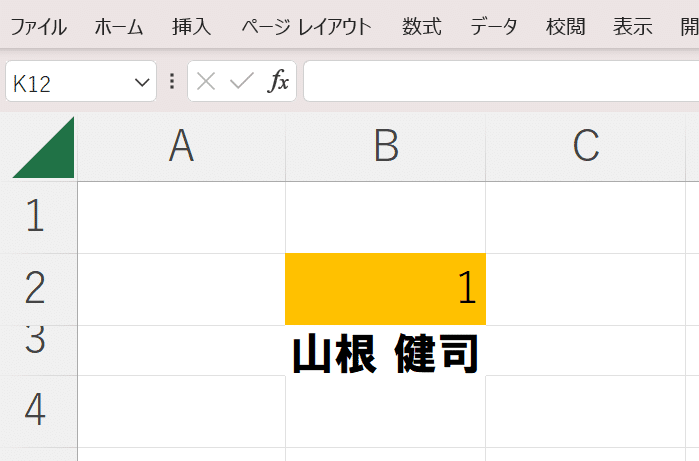Image resolution: width=699 pixels, height=461 pixels.
Task: Select column B header
Action: pyautogui.click(x=386, y=147)
